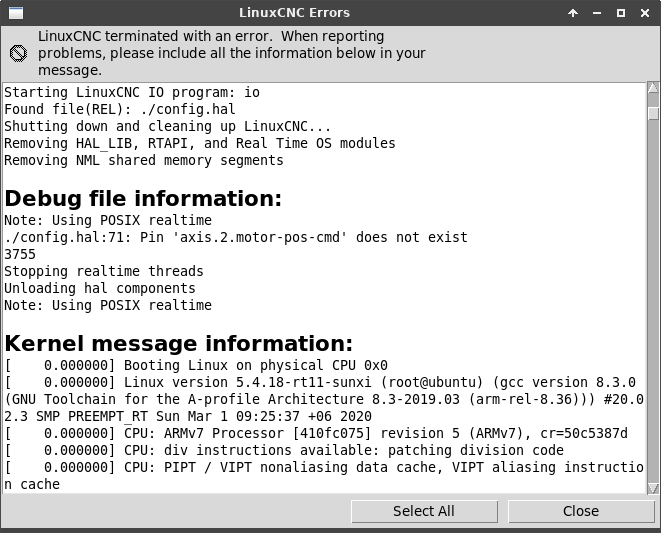The width and height of the screenshot is (661, 533).
Task: Close window using title bar X
Action: click(645, 13)
